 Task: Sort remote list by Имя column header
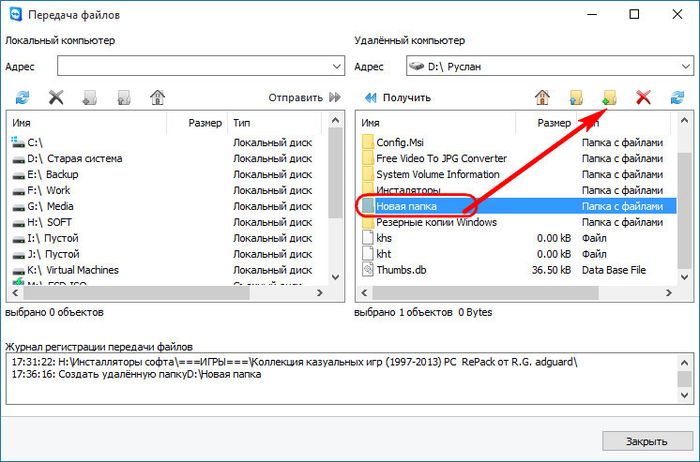(440, 123)
